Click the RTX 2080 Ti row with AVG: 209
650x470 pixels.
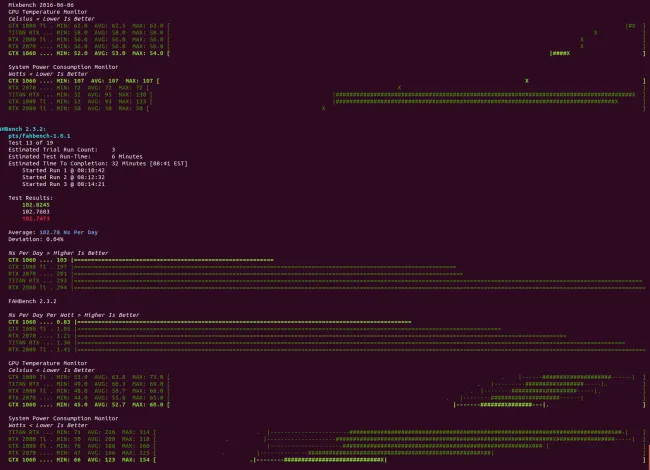coord(327,439)
